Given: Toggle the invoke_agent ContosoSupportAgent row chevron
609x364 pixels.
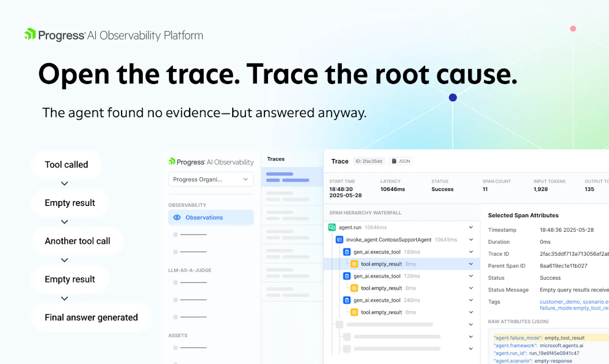Looking at the screenshot, I should (471, 240).
